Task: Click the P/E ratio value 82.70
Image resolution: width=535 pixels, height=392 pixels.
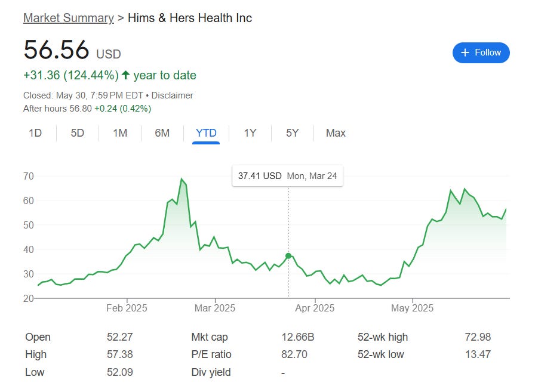Action: [x=294, y=354]
